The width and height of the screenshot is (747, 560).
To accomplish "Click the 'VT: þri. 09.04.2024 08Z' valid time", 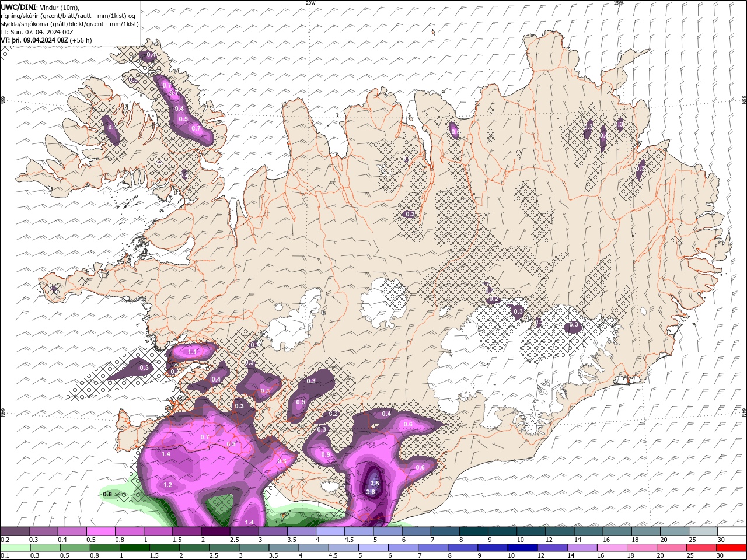I will tap(34, 40).
